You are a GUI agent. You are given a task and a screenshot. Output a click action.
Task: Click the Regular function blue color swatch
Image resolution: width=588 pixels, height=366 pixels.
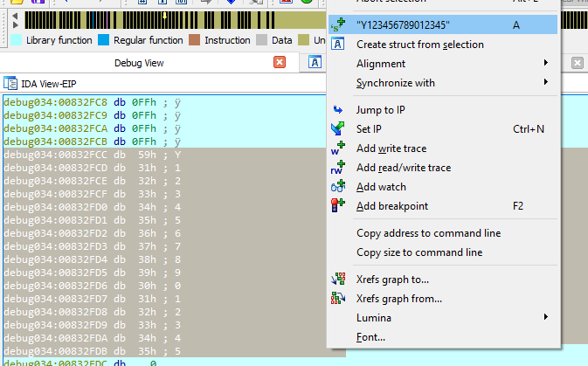click(x=104, y=40)
